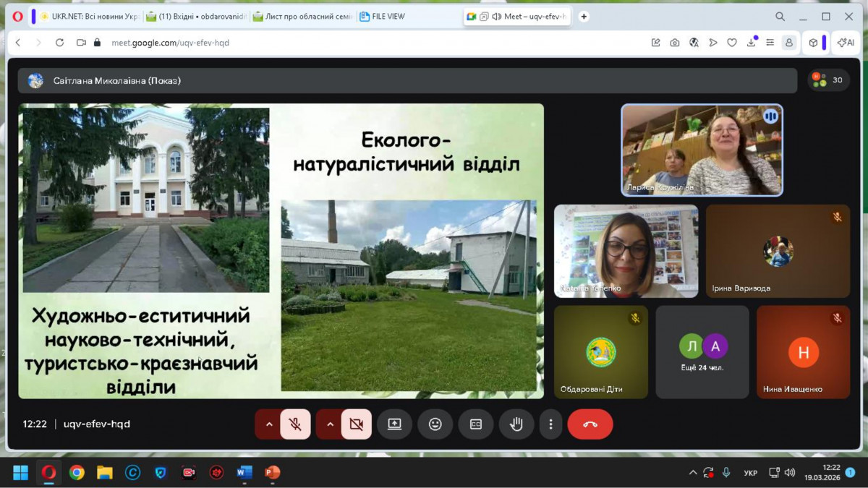Expand the video settings chevron beside the camera
Image resolution: width=868 pixels, height=488 pixels.
click(330, 424)
